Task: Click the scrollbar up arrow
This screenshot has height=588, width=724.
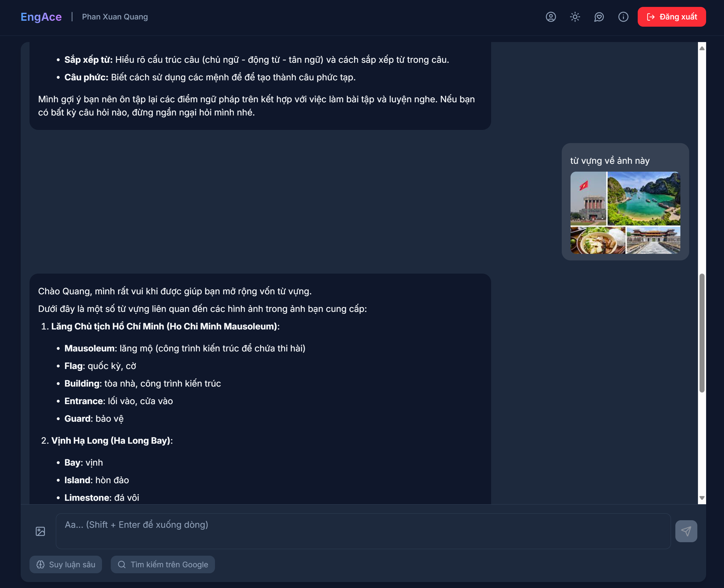Action: pyautogui.click(x=702, y=48)
